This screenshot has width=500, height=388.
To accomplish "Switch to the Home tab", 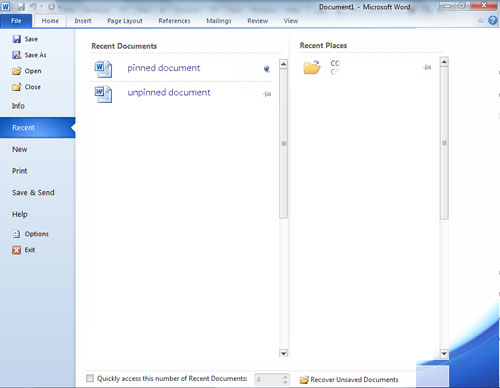I will click(50, 21).
